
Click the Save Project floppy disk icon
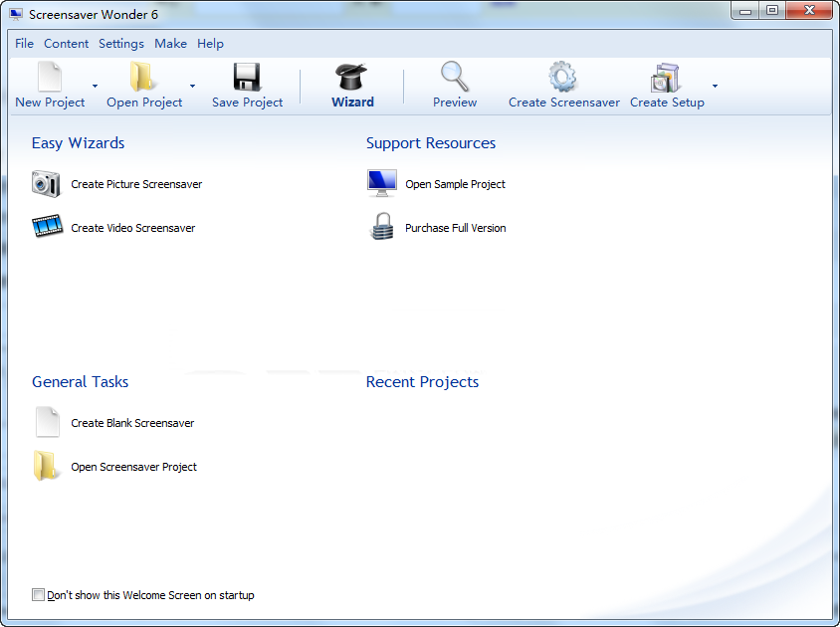[247, 77]
